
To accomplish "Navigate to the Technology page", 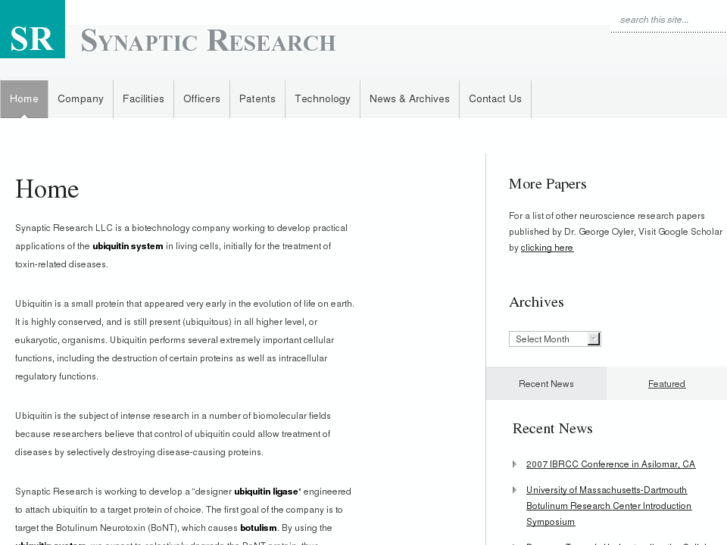I will (x=323, y=99).
